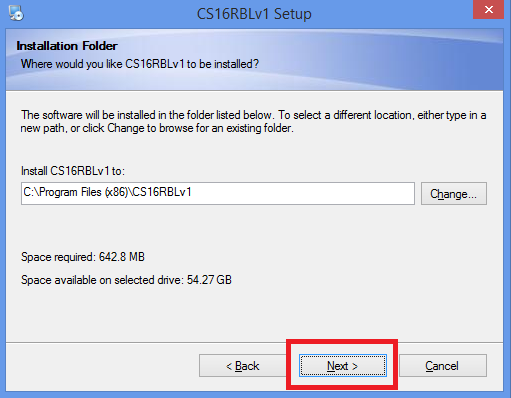The width and height of the screenshot is (511, 398).
Task: Focus the install path text field
Action: (218, 193)
